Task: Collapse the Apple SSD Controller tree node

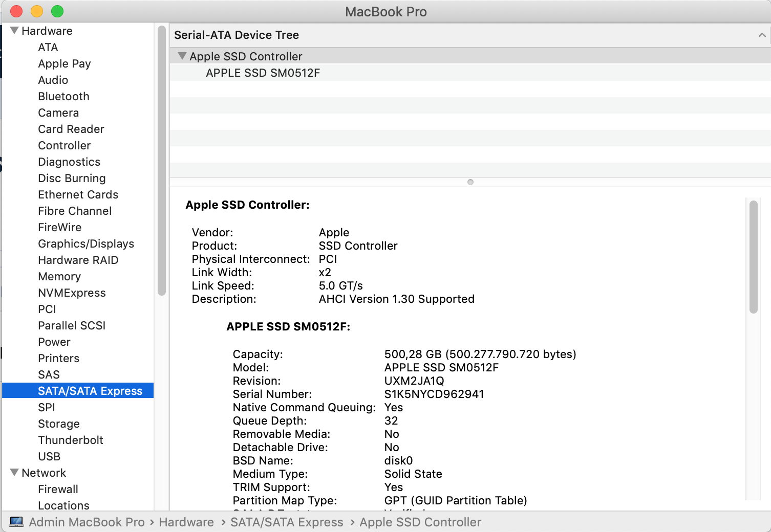Action: pos(182,56)
